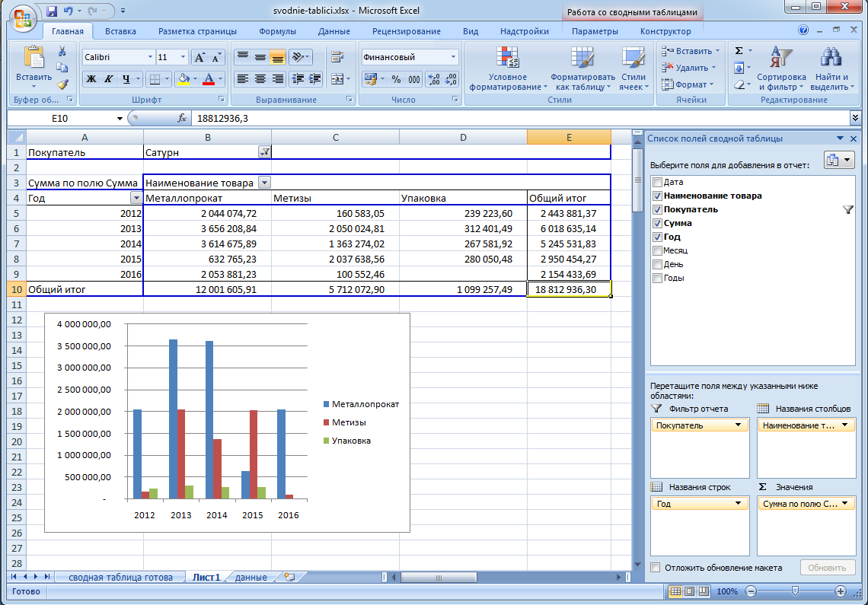Save the workbook with the floppy icon

52,11
